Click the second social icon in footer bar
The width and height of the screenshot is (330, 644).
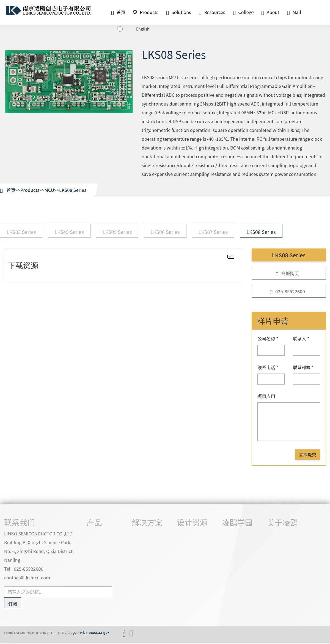[131, 633]
